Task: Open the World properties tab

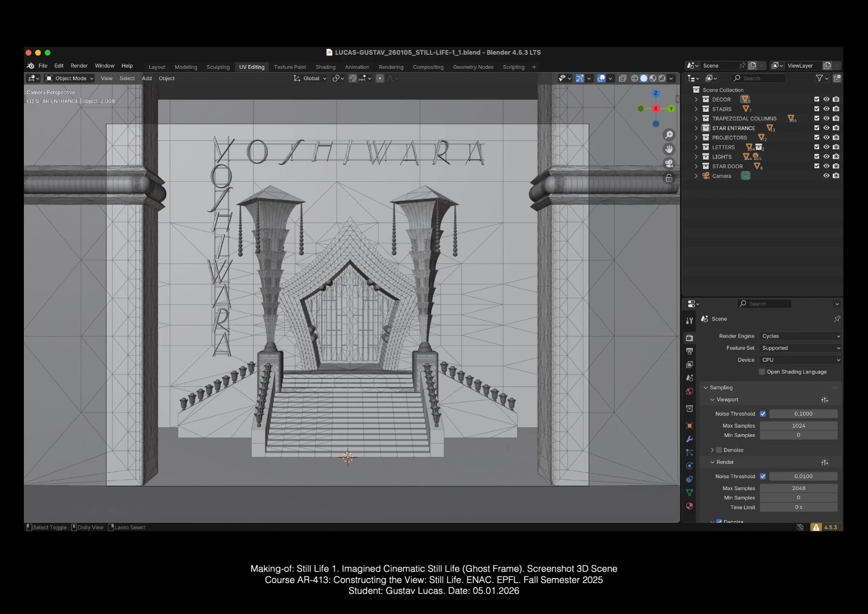Action: [690, 391]
